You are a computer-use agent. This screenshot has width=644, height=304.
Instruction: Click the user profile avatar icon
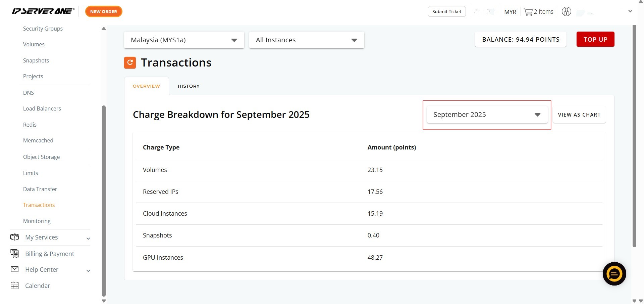(566, 12)
